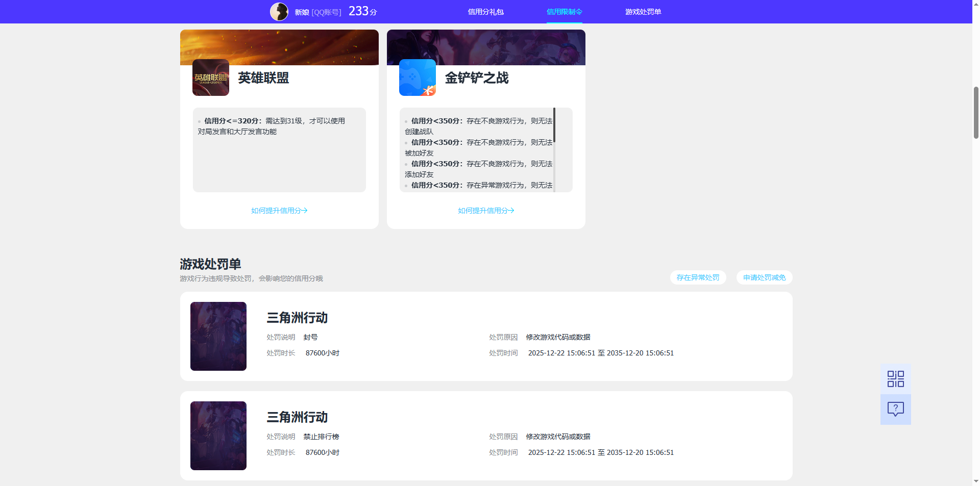
Task: Click the user avatar in header
Action: (x=279, y=12)
